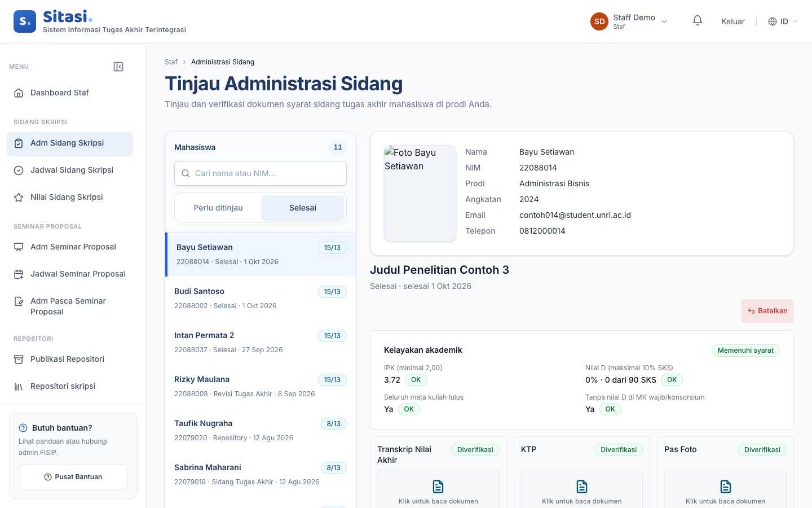The height and width of the screenshot is (508, 812).
Task: Click the Adm Sidang Skripsi clipboard icon
Action: point(19,143)
